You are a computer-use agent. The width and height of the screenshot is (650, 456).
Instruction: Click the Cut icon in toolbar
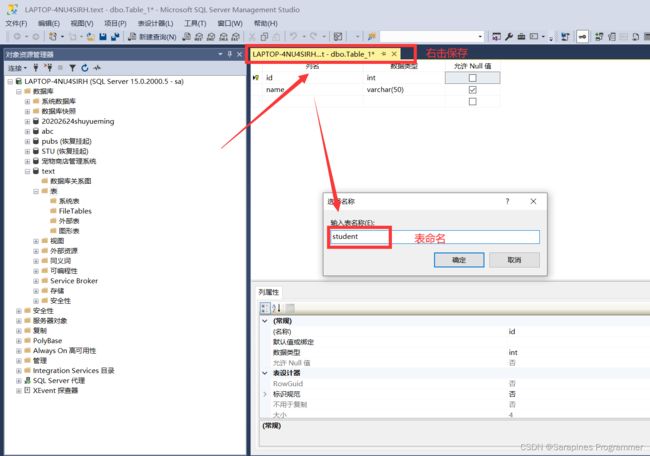pos(252,37)
